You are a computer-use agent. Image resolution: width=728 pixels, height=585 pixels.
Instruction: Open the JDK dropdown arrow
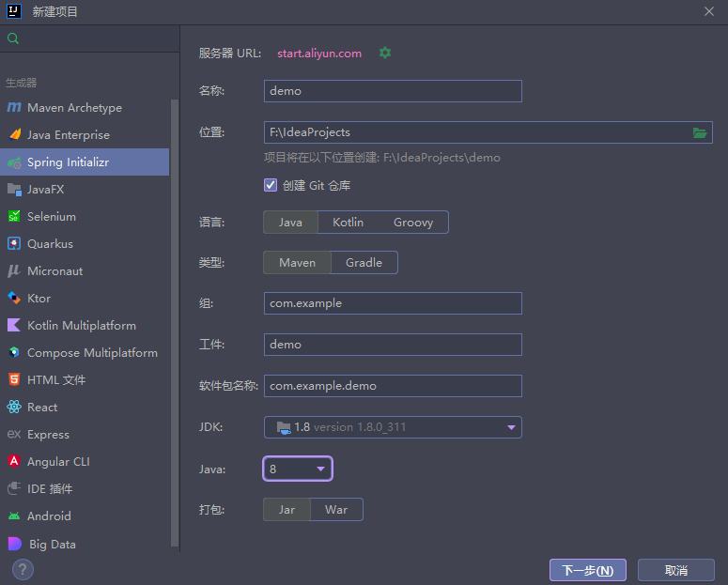point(511,427)
